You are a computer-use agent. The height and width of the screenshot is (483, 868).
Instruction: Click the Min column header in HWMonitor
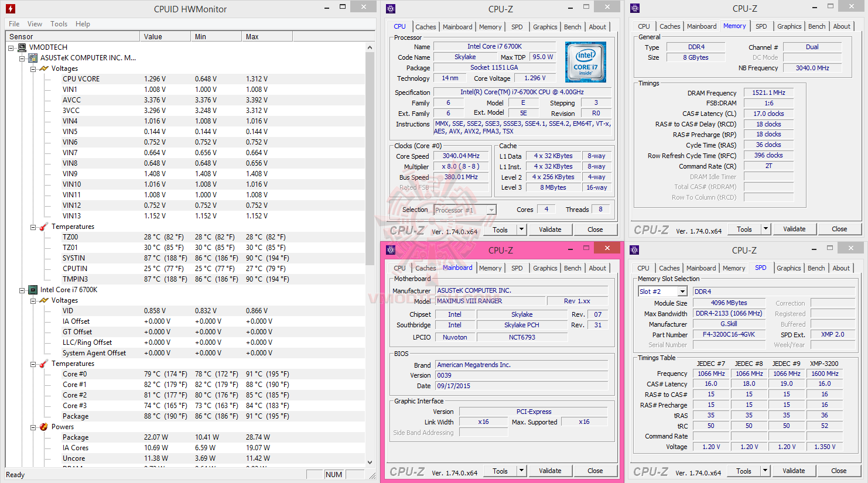(x=217, y=36)
